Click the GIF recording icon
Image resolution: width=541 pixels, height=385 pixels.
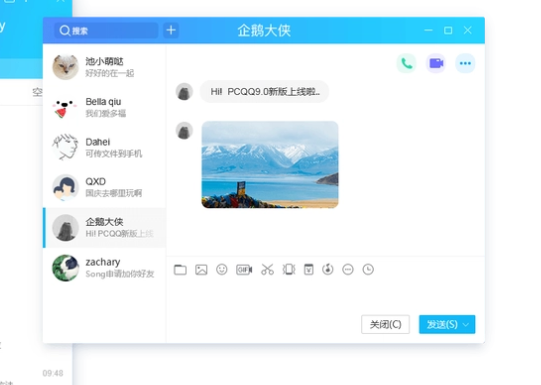(244, 269)
